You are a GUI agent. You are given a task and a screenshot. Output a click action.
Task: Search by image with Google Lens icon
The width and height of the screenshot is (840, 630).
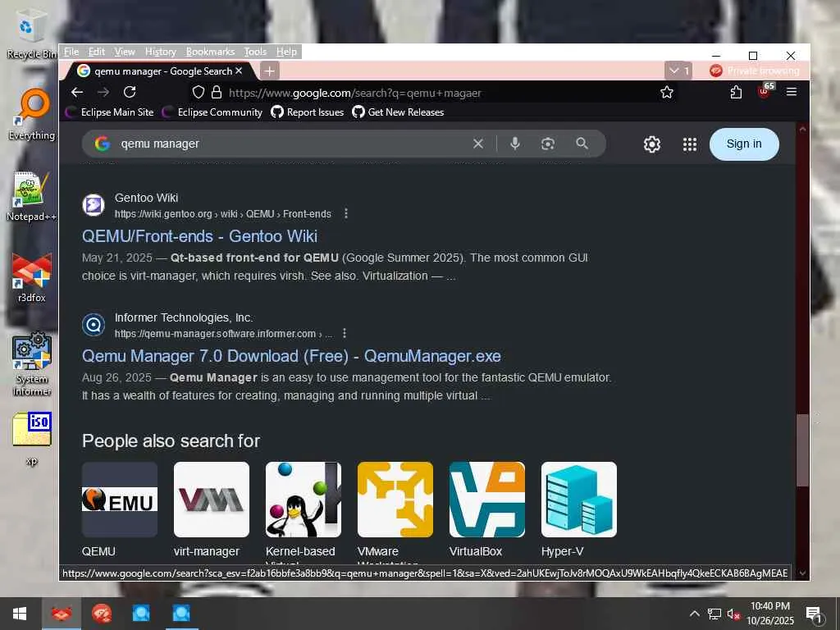pos(547,144)
